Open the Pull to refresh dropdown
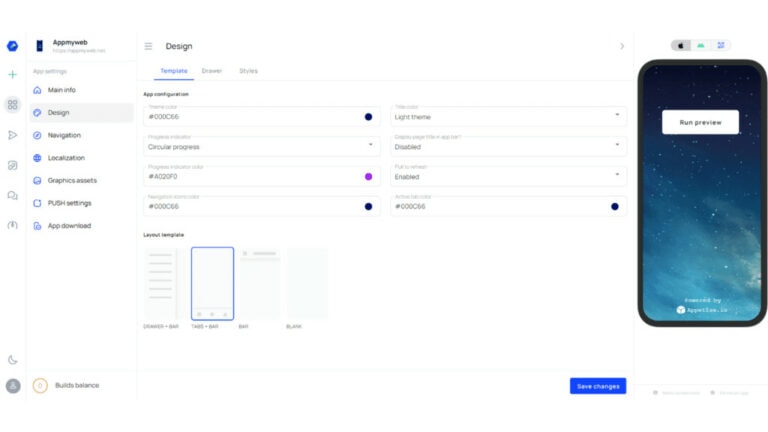This screenshot has height=432, width=768. click(x=508, y=176)
